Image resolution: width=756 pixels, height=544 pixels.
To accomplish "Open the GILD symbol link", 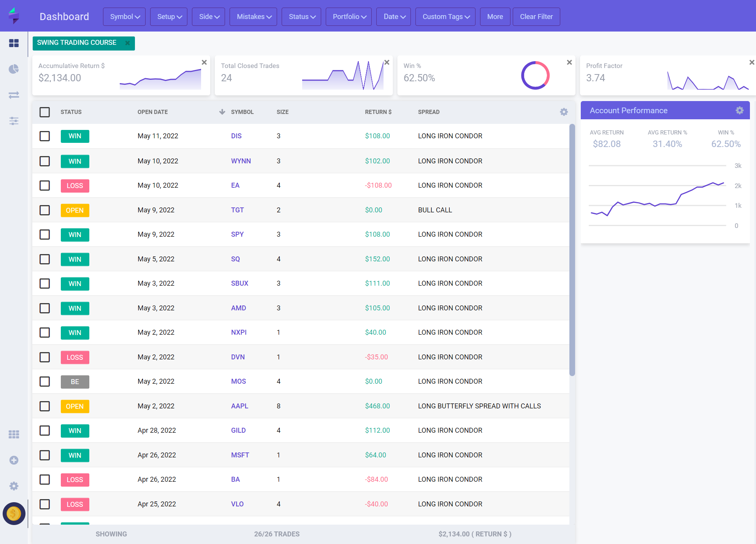I will click(238, 430).
